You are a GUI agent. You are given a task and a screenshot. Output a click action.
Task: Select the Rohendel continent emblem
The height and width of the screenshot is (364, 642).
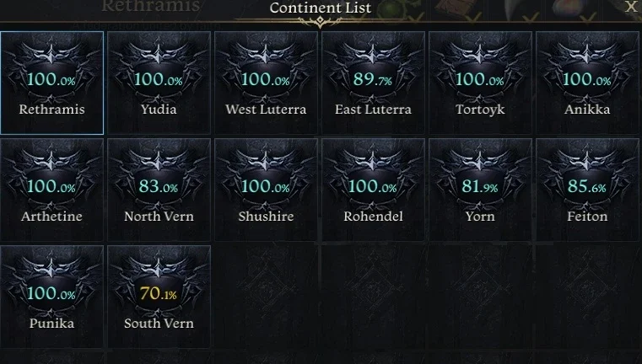coord(373,190)
